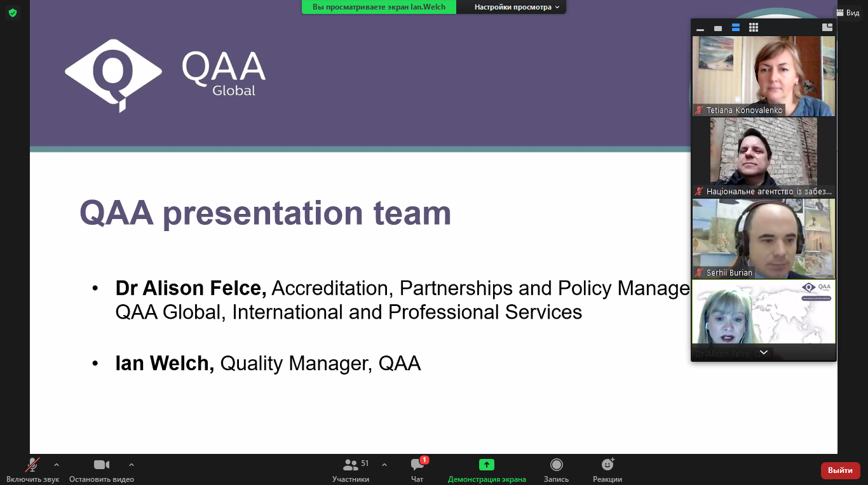Screen dimensions: 868x485
Task: Open the Вид view layout menu
Action: tap(848, 13)
